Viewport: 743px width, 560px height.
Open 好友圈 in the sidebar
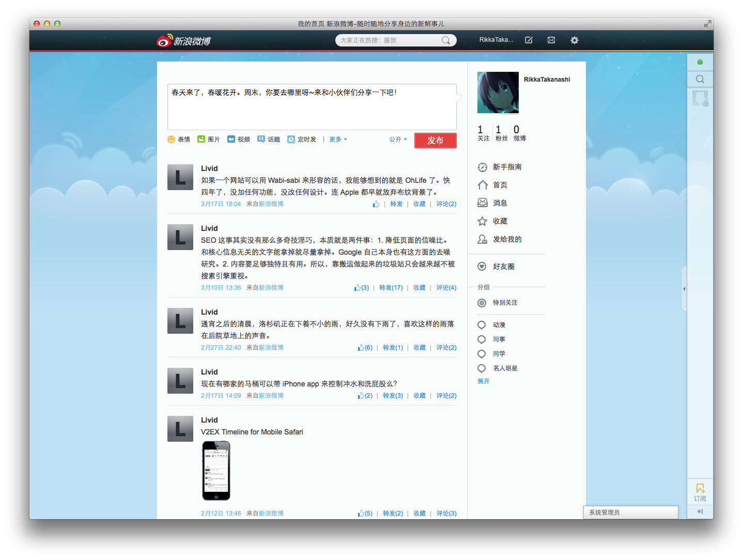click(496, 267)
